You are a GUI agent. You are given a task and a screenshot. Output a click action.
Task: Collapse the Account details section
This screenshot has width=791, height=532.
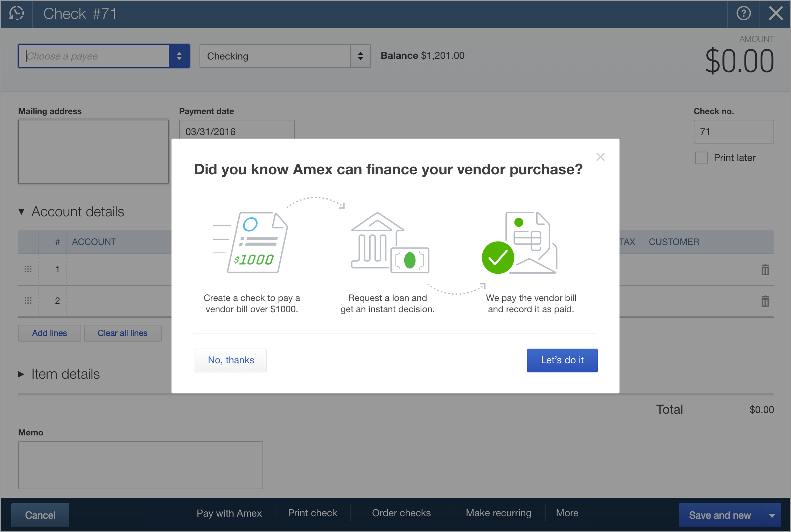(x=22, y=212)
